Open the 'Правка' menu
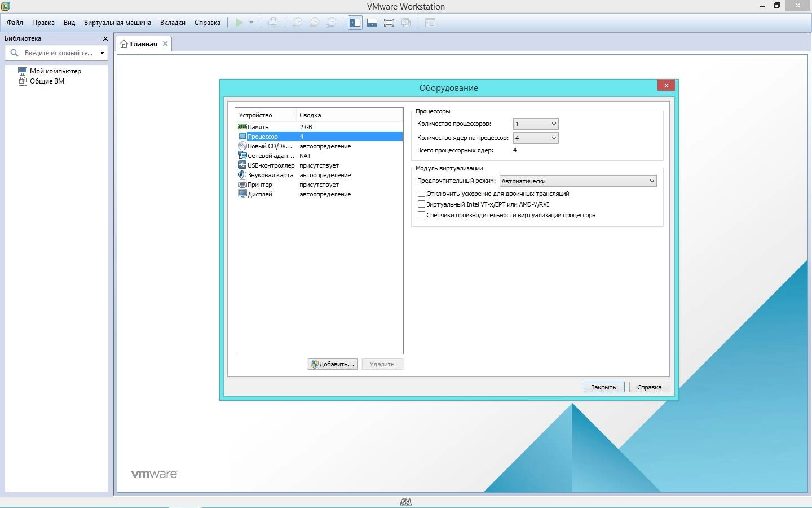 [43, 23]
